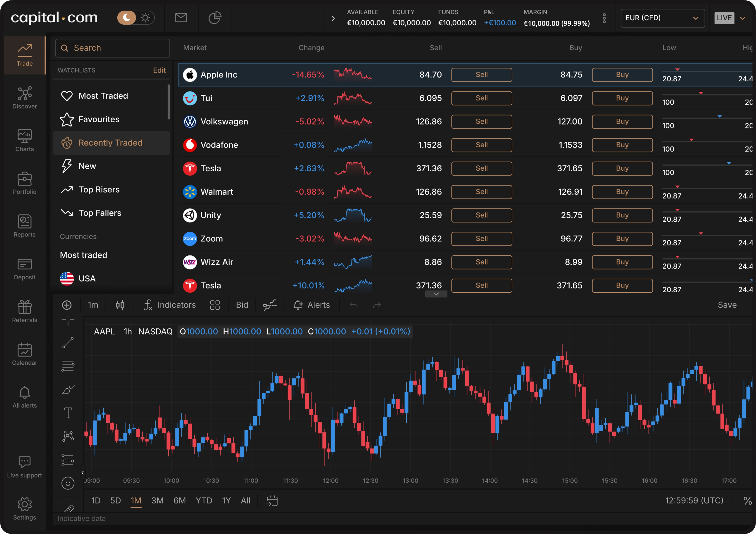Undo last chart action

click(x=354, y=305)
